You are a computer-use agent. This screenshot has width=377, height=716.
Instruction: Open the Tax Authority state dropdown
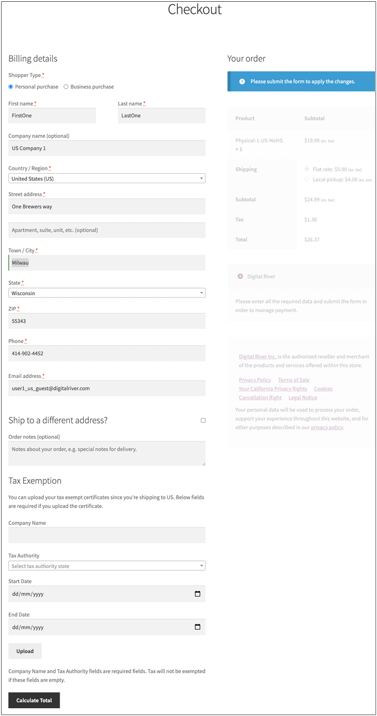(x=107, y=566)
